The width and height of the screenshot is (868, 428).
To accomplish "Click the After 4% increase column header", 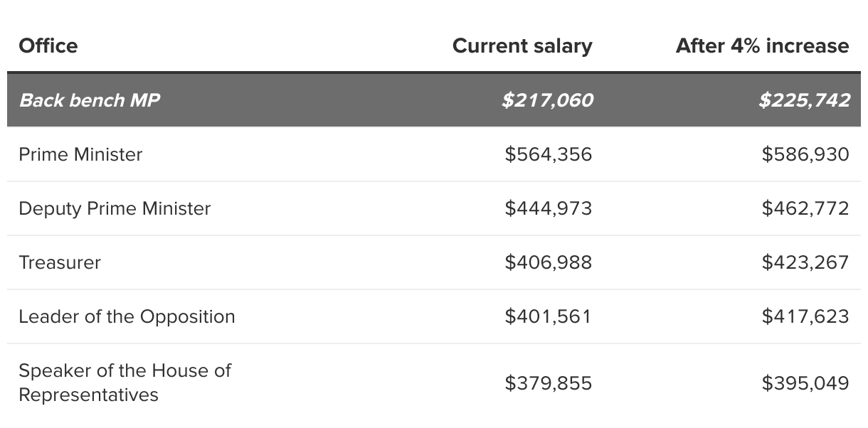I will pyautogui.click(x=762, y=46).
